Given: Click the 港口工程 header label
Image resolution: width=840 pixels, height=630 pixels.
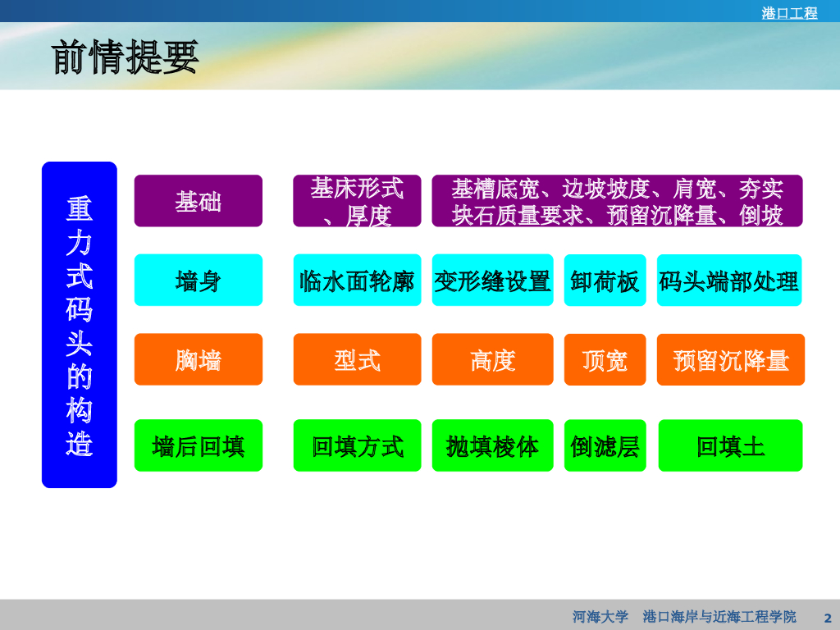Looking at the screenshot, I should [x=789, y=13].
